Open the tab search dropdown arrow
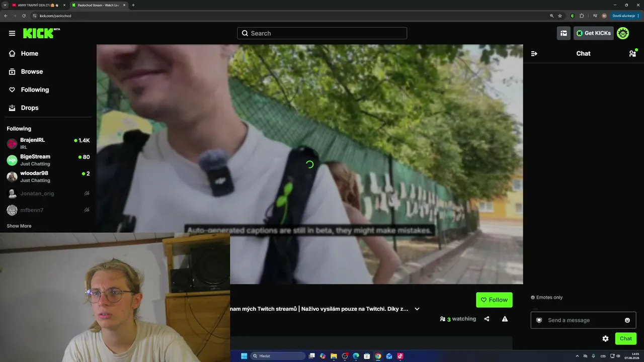 tap(5, 5)
